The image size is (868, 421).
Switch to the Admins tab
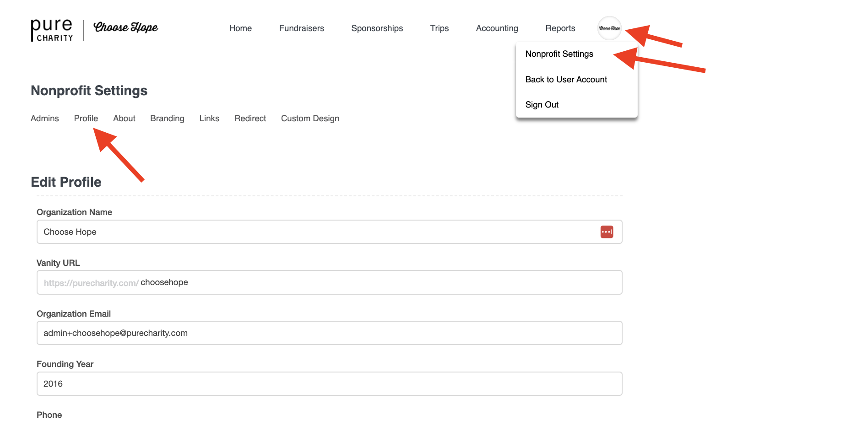[x=45, y=119]
